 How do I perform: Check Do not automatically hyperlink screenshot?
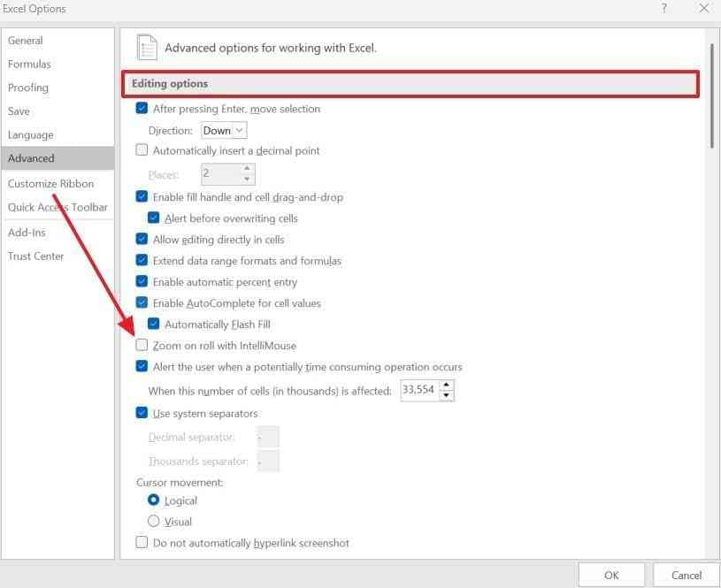point(142,542)
